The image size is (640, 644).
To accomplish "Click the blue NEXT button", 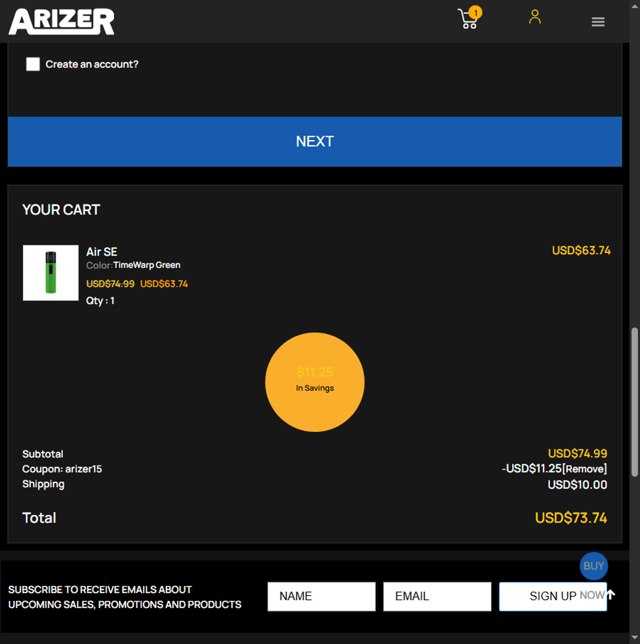I will 315,142.
